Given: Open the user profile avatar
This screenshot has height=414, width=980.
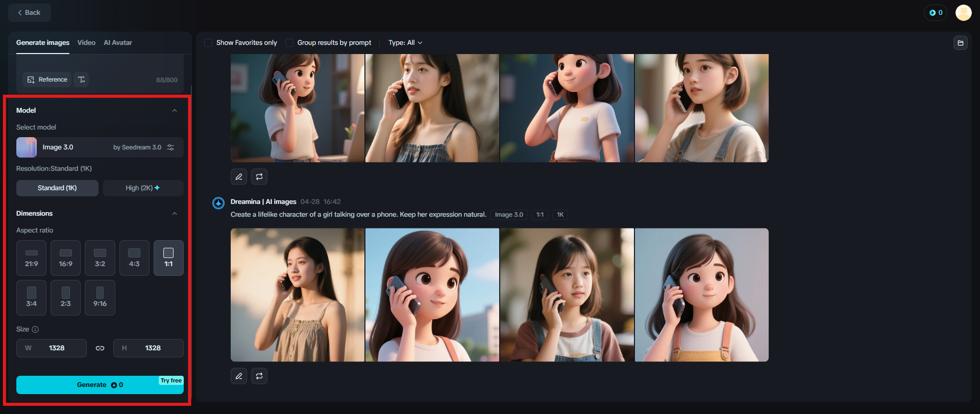Looking at the screenshot, I should pos(963,13).
